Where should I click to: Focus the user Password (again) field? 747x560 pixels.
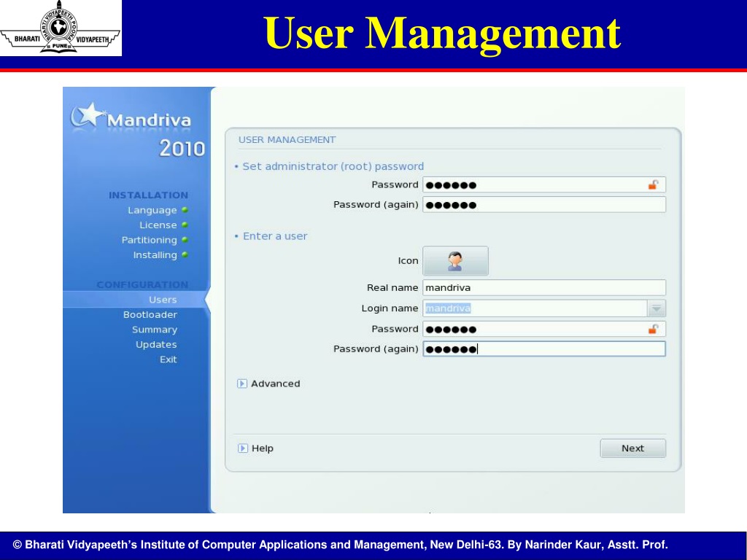[x=544, y=349]
